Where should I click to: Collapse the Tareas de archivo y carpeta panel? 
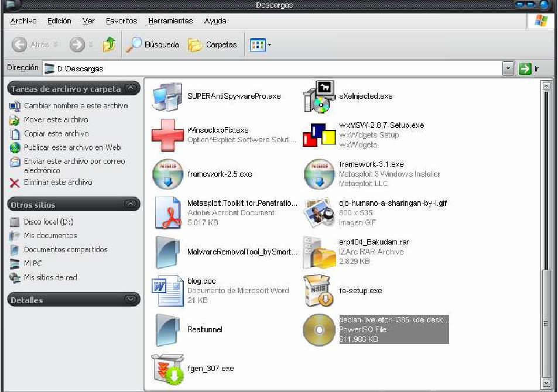tap(131, 89)
